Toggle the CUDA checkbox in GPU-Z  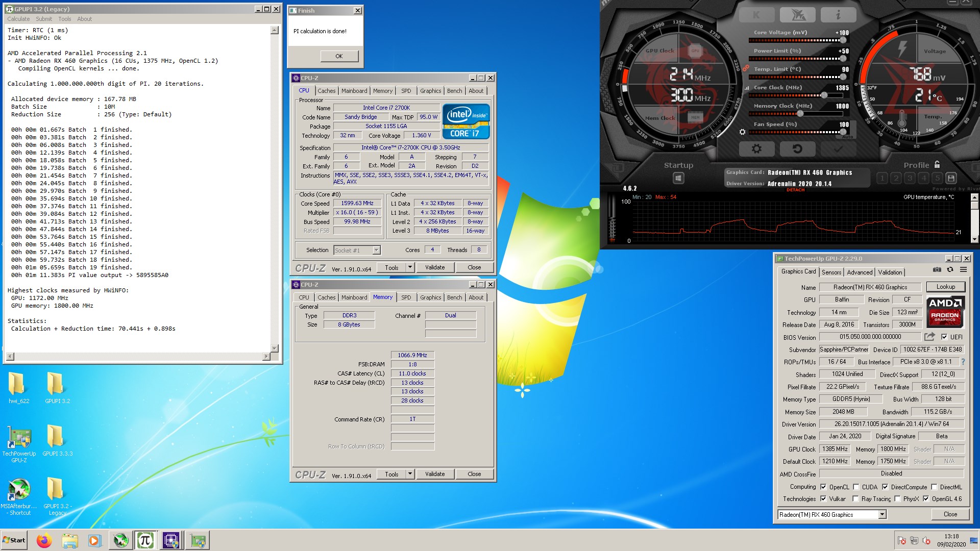(856, 487)
